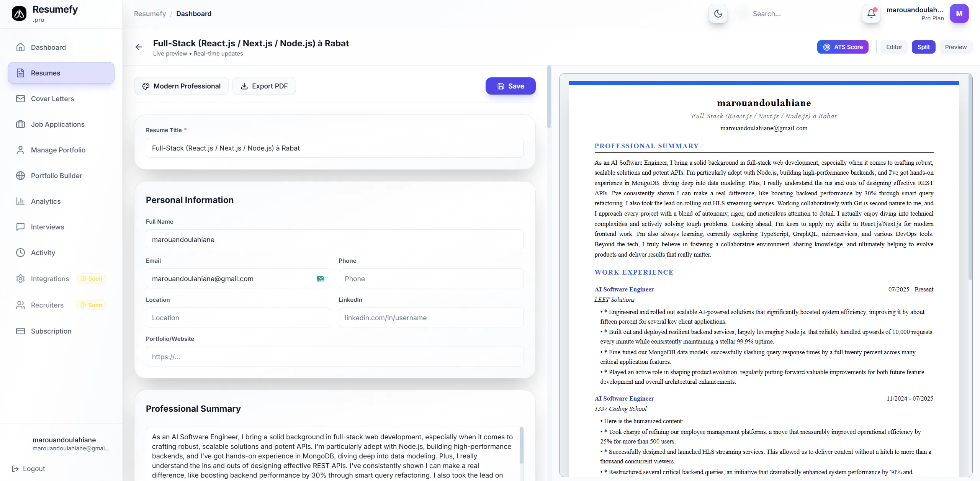
Task: Click the Portfolio/Website URL field
Action: coord(335,357)
